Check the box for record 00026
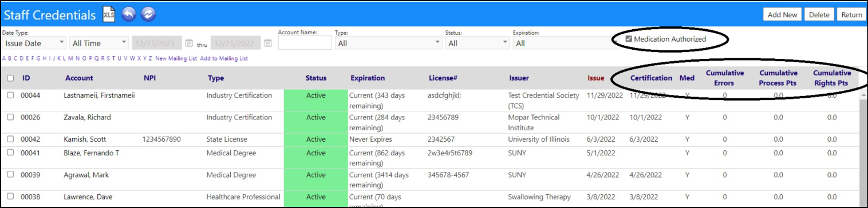Image resolution: width=868 pixels, height=208 pixels. 11,118
